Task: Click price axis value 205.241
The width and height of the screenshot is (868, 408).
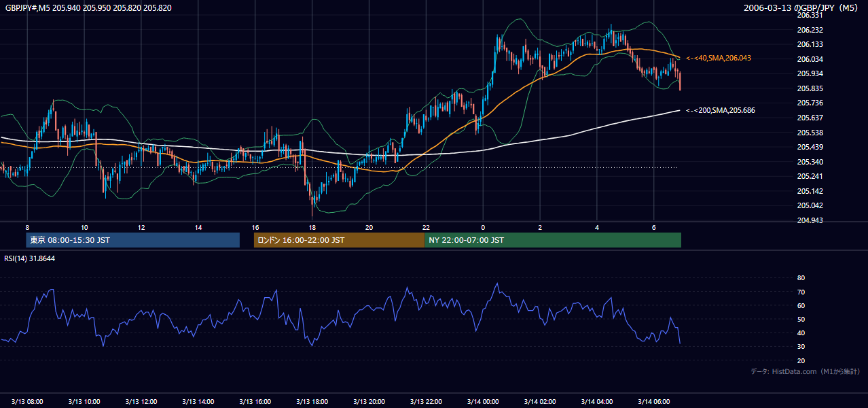Action: 810,176
